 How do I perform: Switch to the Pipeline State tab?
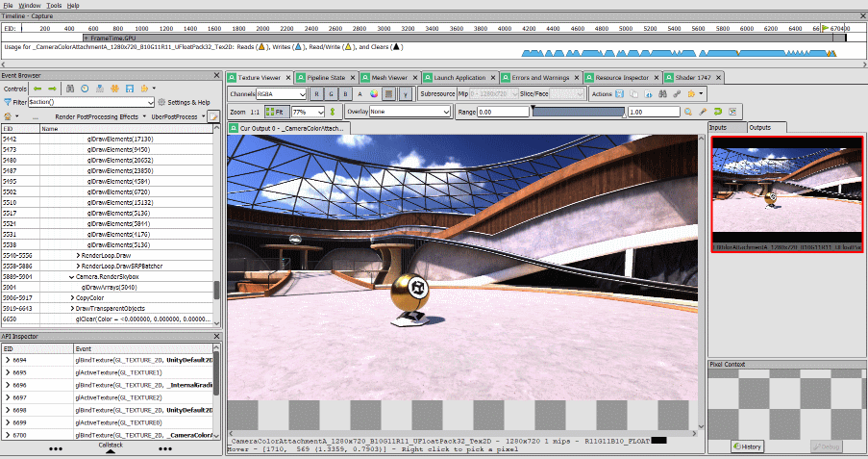pyautogui.click(x=326, y=78)
